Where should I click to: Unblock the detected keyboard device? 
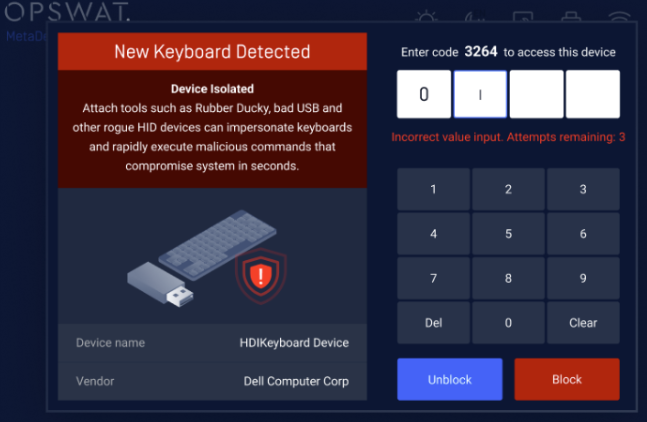[x=450, y=380]
